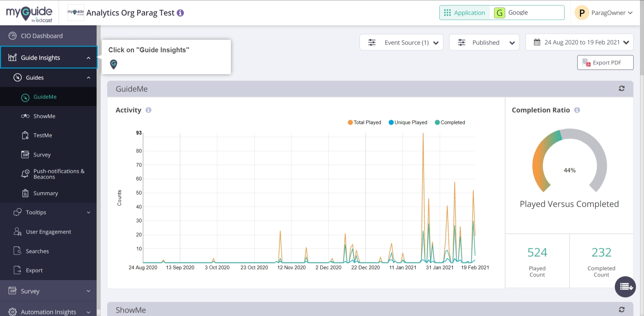Click the tallest Total Played peak near 22 Jan 2021
Viewport: 644px width, 316px height.
pyautogui.click(x=423, y=134)
